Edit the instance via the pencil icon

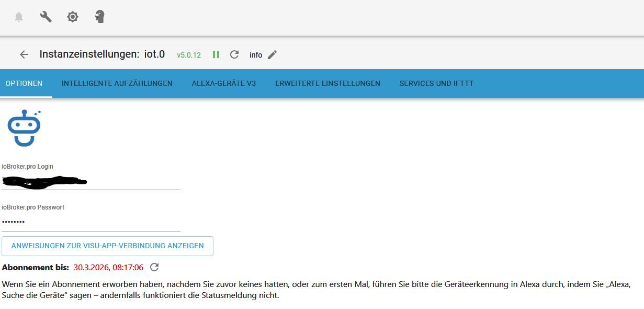(272, 54)
